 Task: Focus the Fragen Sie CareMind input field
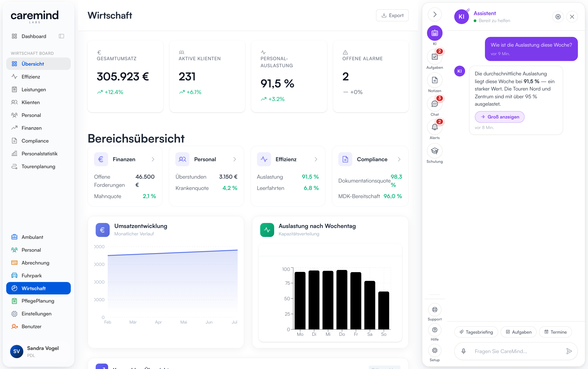515,351
